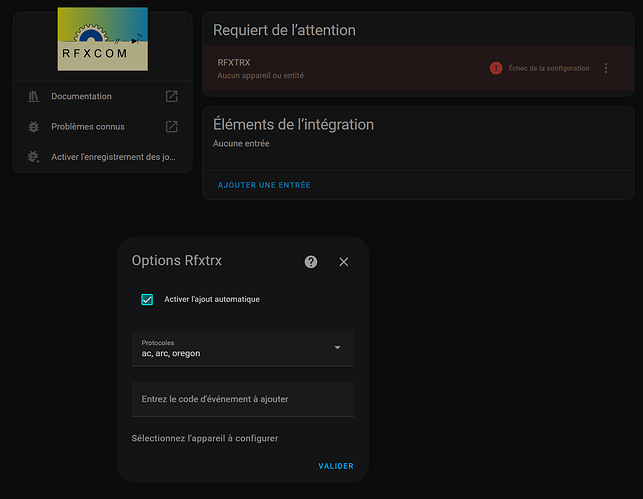Click the Requiert de l'attention heading
Image resolution: width=643 pixels, height=499 pixels.
(x=284, y=30)
